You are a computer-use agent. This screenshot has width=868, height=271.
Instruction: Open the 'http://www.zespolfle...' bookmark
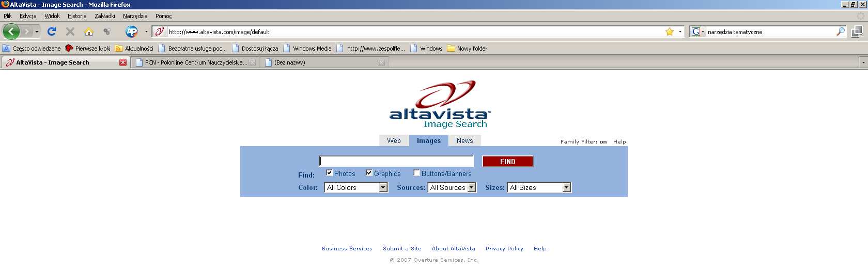click(x=370, y=49)
